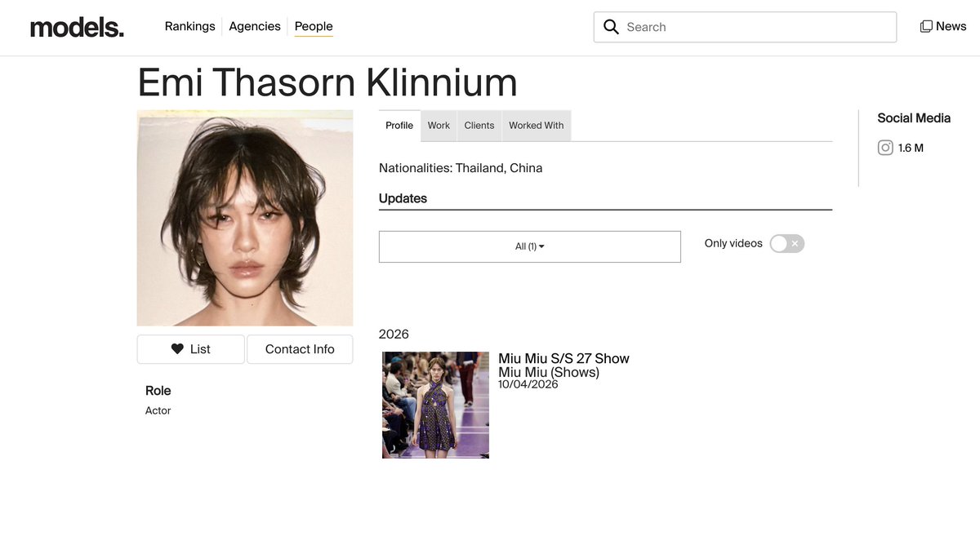Click the Role label
Screen dimensions: 980x541
coord(158,391)
